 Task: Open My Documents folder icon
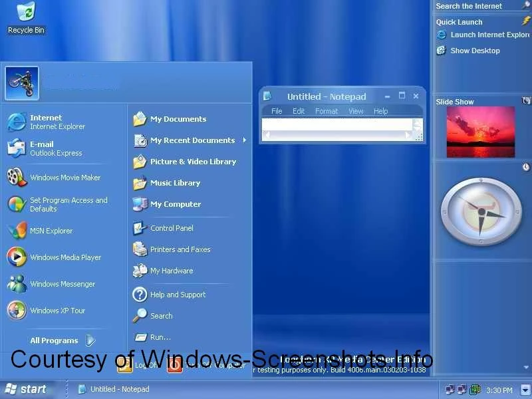coord(140,119)
